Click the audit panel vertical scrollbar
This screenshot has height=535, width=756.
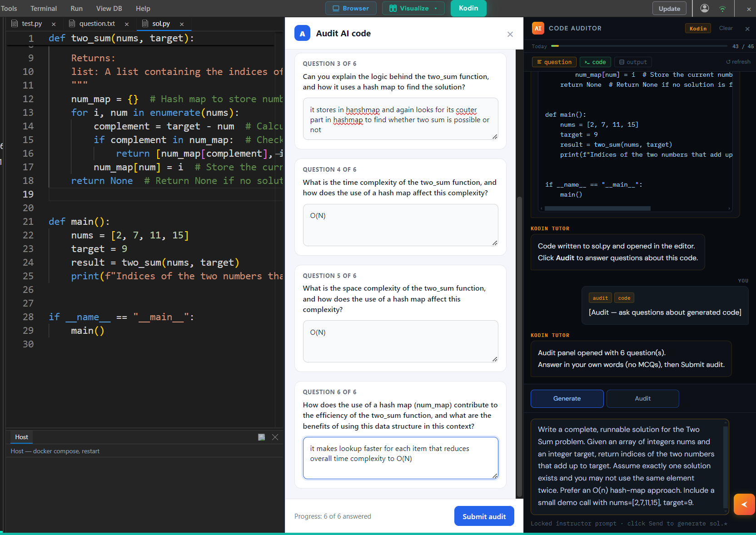tap(519, 347)
